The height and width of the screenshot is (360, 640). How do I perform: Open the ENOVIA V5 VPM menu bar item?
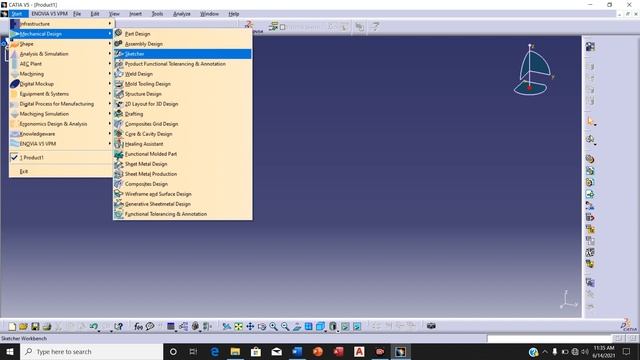(x=49, y=14)
